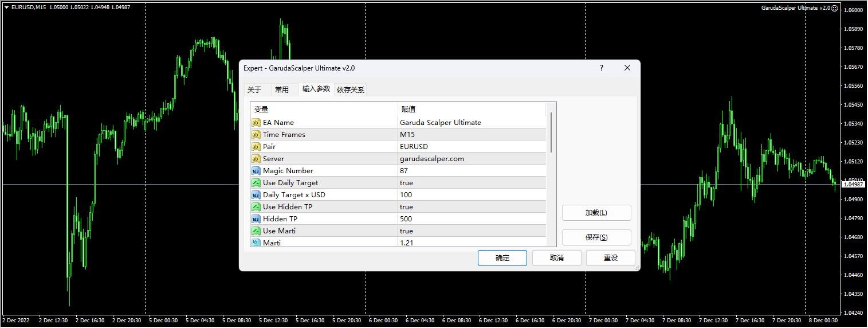Click the boolean icon beside Use Daily Target
Screen dimensions: 868x328
256,183
